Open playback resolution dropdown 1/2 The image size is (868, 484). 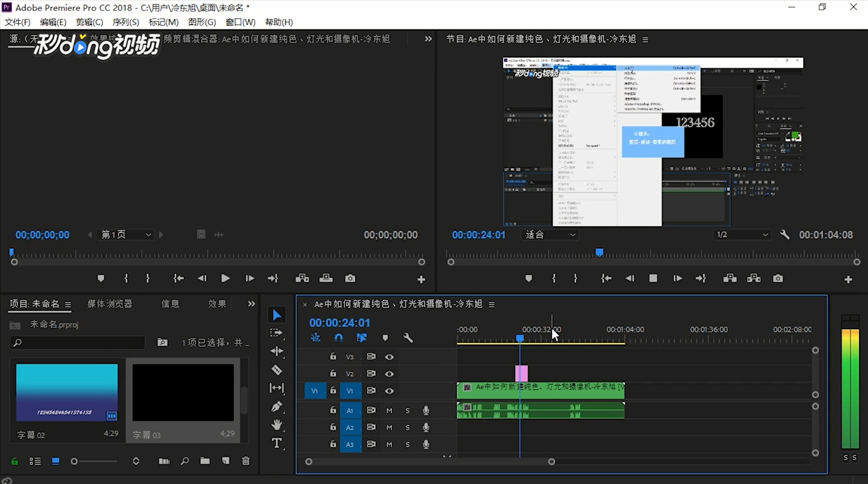coord(742,234)
